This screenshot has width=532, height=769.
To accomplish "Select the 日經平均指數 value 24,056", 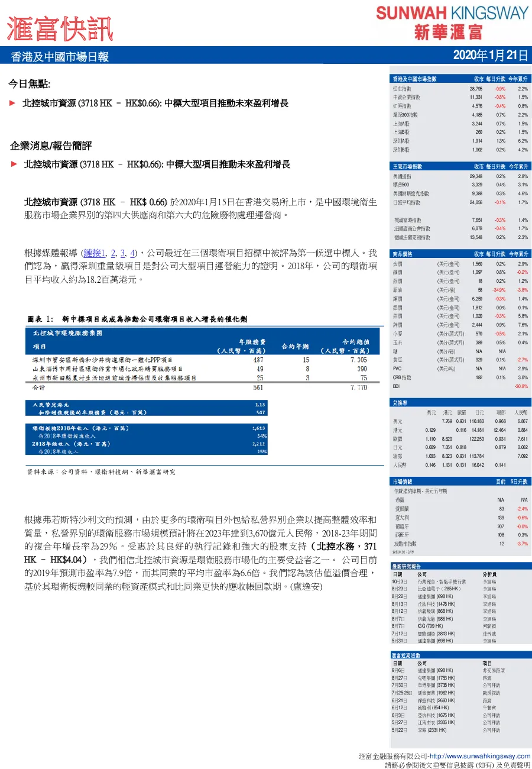I will (476, 202).
